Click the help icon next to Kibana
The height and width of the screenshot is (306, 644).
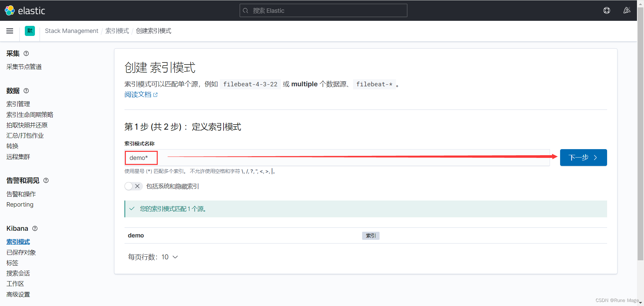35,228
